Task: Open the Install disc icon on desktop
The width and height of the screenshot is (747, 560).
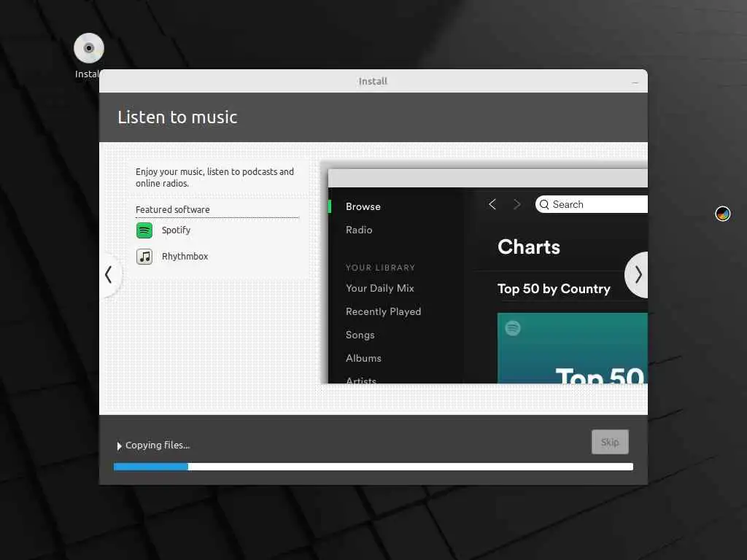Action: 88,48
